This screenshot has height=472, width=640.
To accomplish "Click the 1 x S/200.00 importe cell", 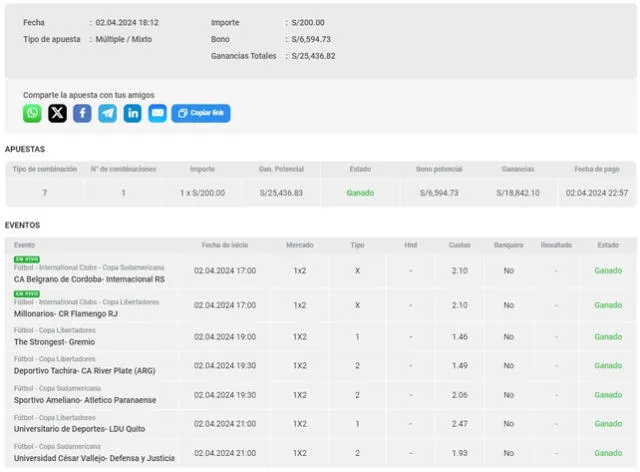I will [202, 193].
